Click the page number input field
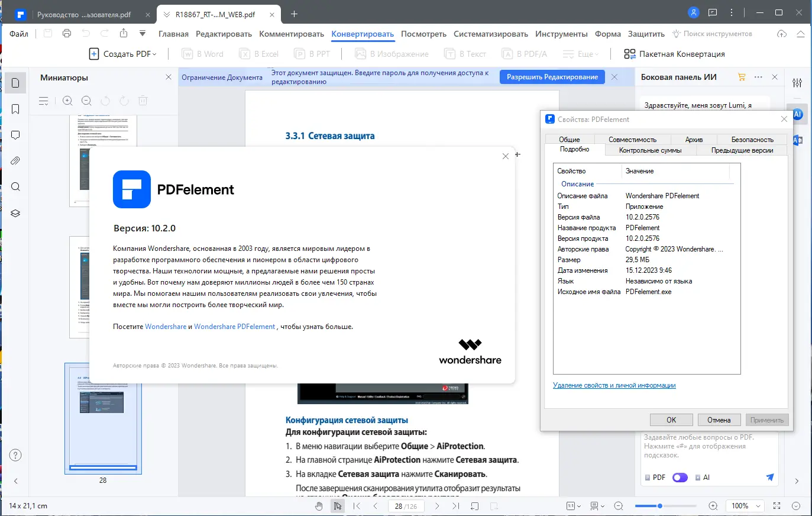812x516 pixels. click(x=406, y=506)
